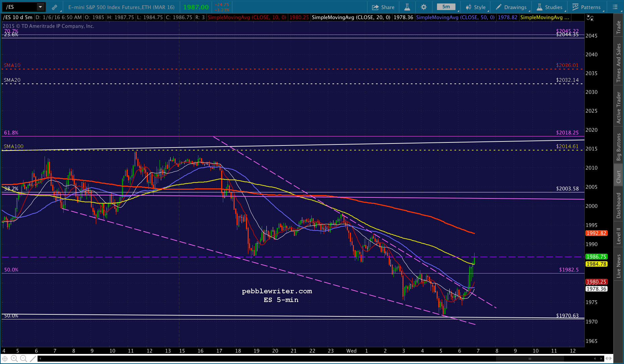Click the $2036.01 price level label
The height and width of the screenshot is (364, 624).
(x=567, y=65)
